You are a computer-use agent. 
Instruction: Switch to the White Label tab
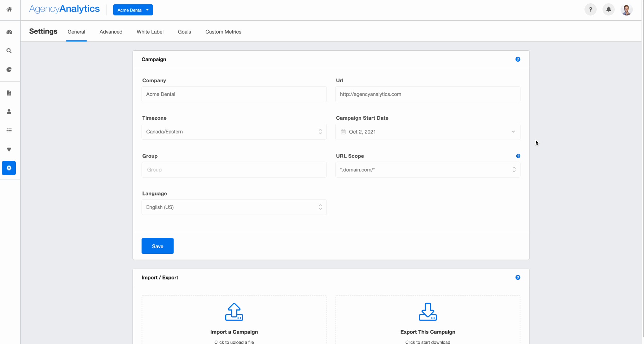point(150,32)
